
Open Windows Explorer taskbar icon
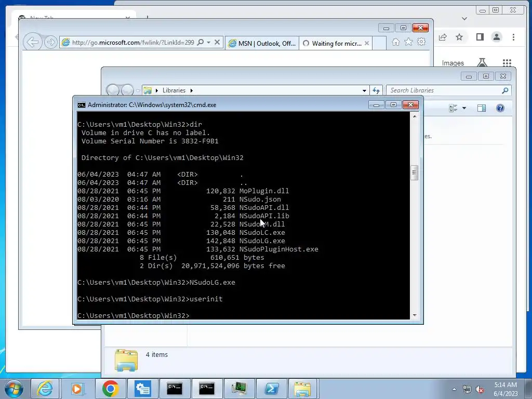(302, 389)
